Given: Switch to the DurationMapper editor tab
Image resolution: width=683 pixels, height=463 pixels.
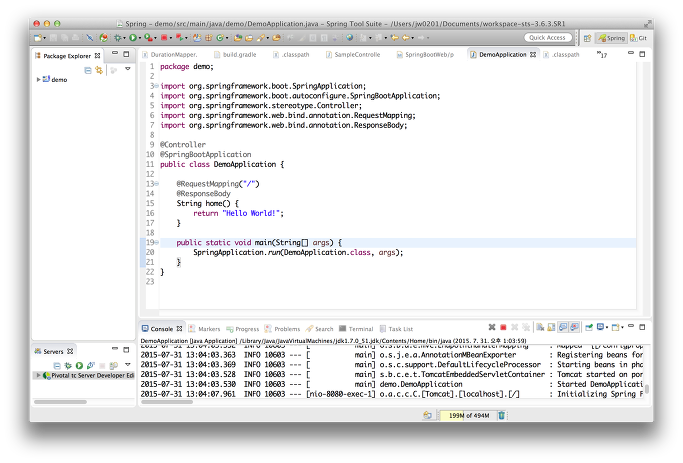Looking at the screenshot, I should (170, 55).
